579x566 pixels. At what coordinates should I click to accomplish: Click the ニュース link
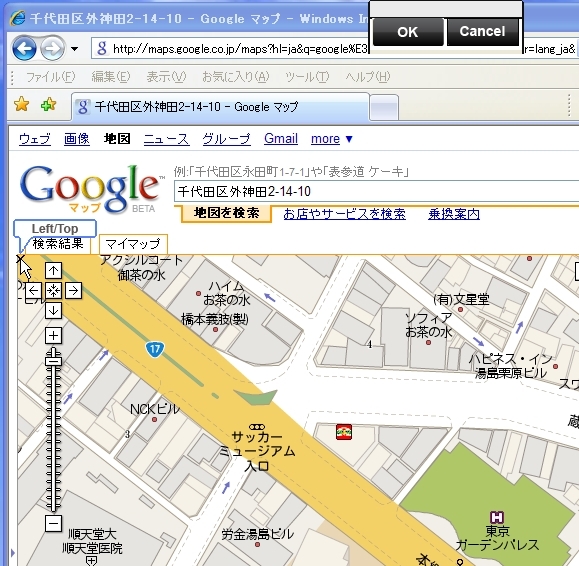tap(166, 139)
